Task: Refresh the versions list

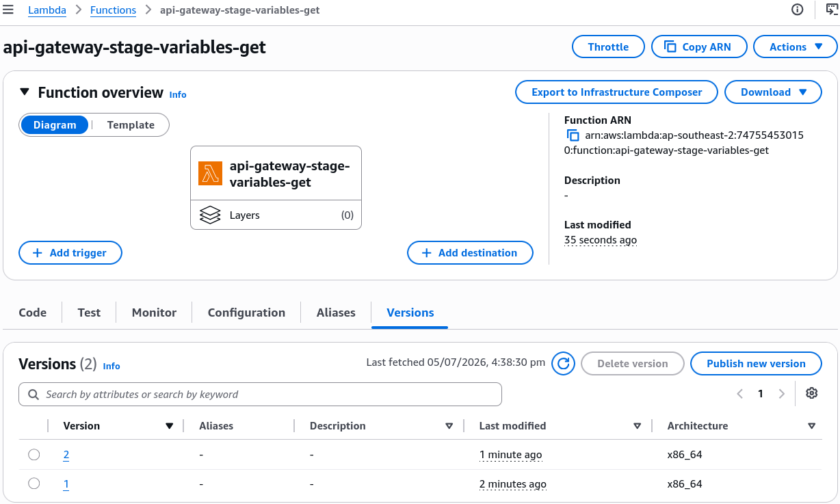Action: click(x=564, y=364)
